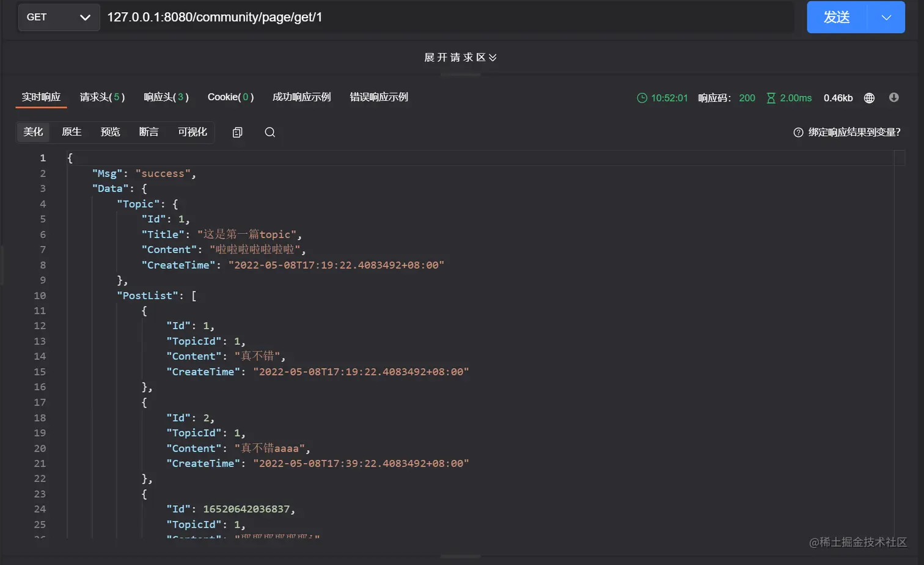Screen dimensions: 924x565
Task: Click the "Title" key on line 6
Action: tap(163, 235)
